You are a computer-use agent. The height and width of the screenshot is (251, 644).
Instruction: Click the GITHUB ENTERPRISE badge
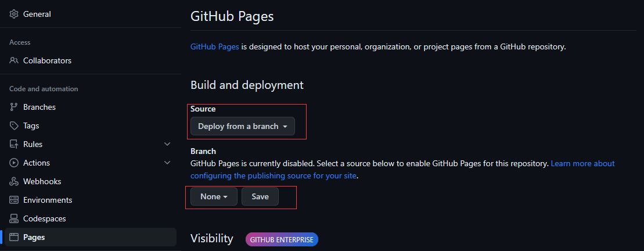(282, 239)
